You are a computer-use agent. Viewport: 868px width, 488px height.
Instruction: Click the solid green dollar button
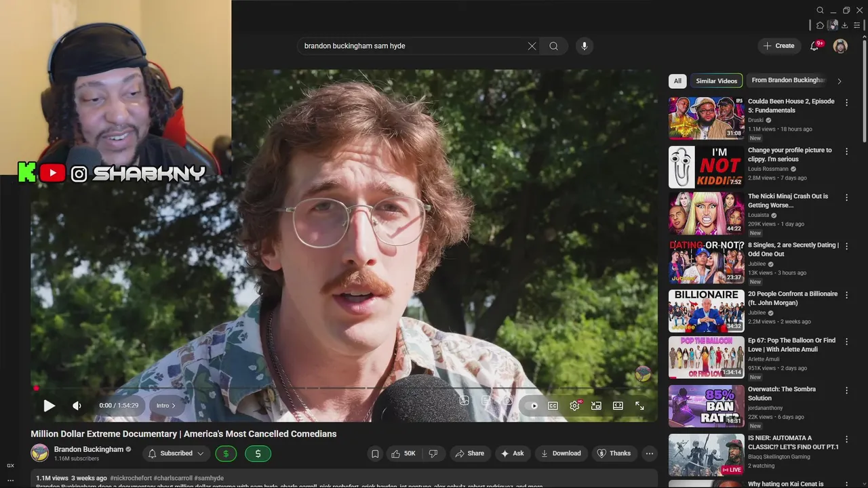tap(258, 453)
